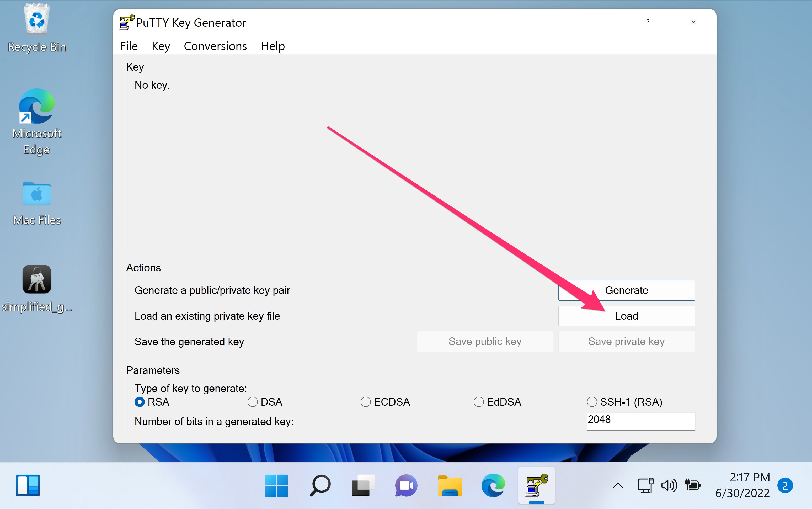812x509 pixels.
Task: Open the notification badge showing 2
Action: pyautogui.click(x=785, y=485)
